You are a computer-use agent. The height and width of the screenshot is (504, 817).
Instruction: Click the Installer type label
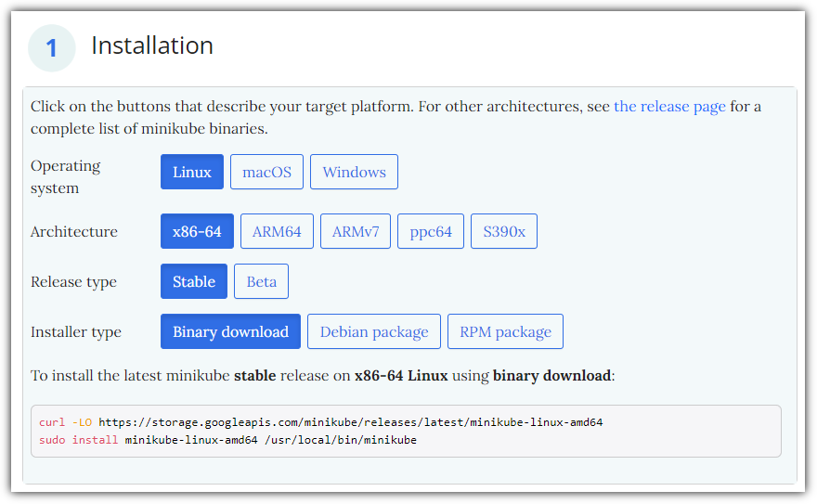(x=75, y=331)
